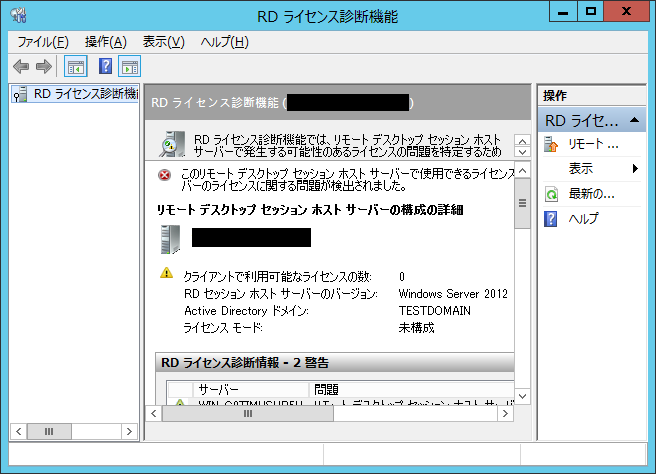Click the リモート... connect server icon
This screenshot has height=474, width=656.
pos(551,144)
